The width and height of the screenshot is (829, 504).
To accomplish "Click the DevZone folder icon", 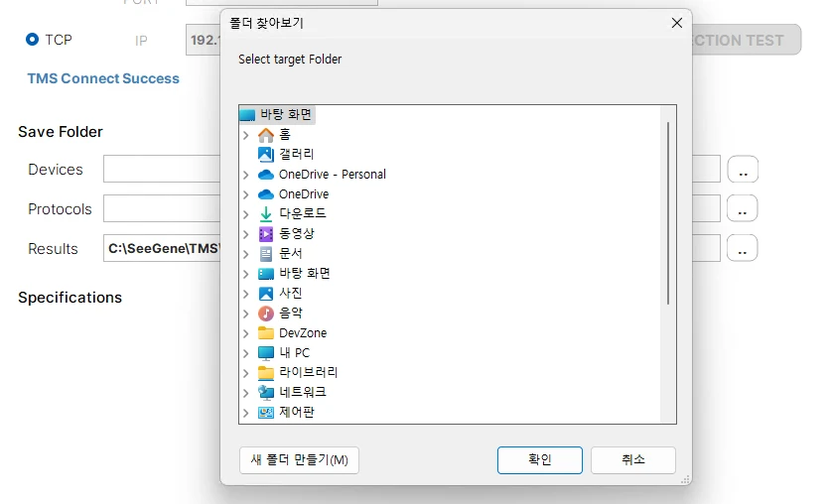I will [266, 332].
